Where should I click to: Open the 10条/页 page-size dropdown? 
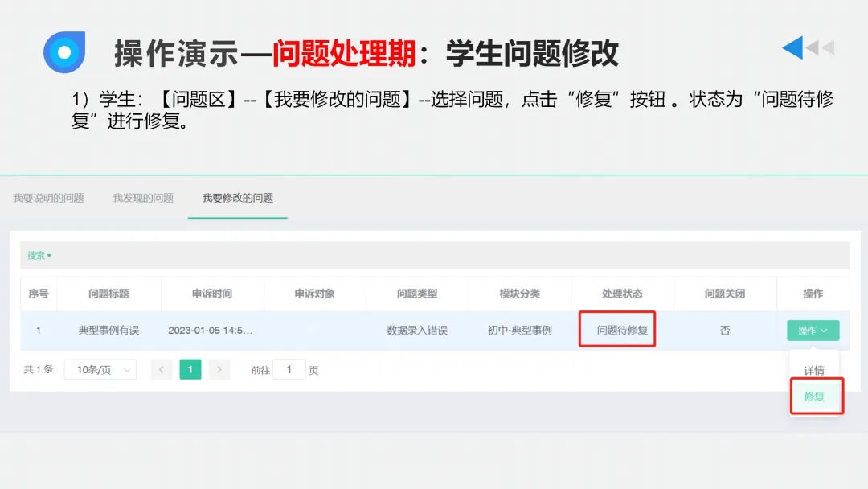[100, 368]
